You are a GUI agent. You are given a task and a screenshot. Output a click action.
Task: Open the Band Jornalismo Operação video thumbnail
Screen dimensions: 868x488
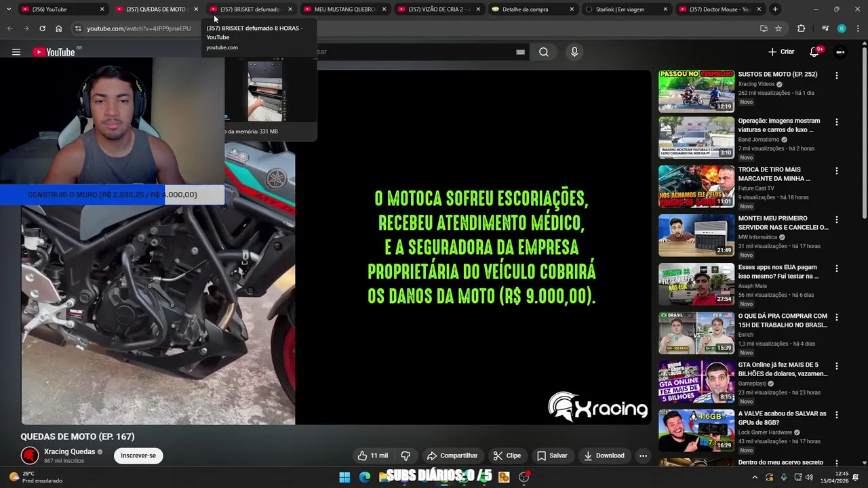tap(696, 138)
